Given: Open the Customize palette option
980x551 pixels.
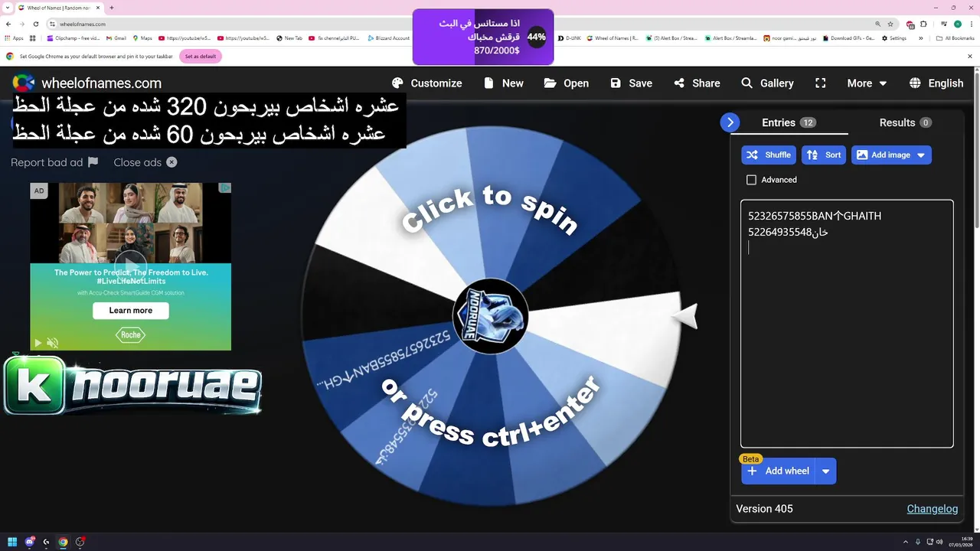Looking at the screenshot, I should point(426,83).
